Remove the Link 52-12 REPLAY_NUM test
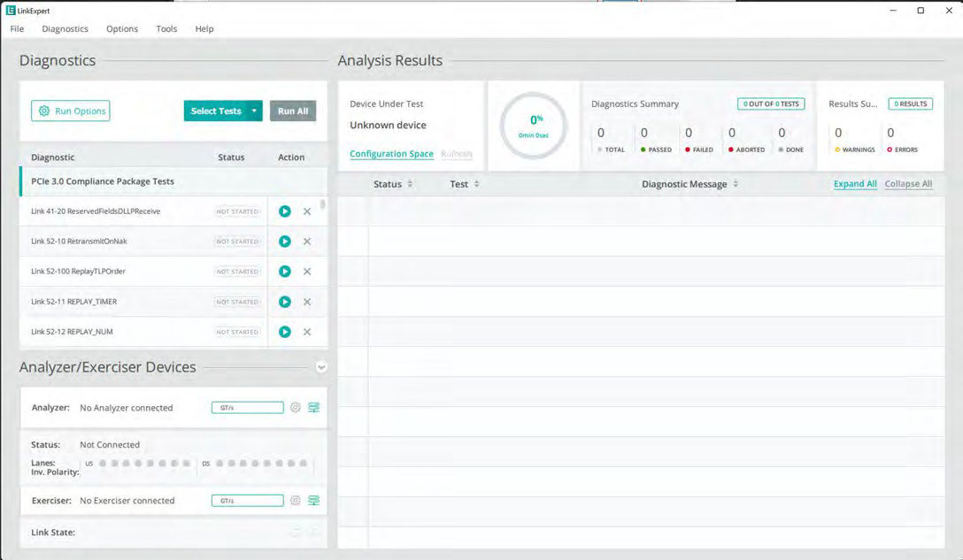The height and width of the screenshot is (560, 963). (307, 332)
